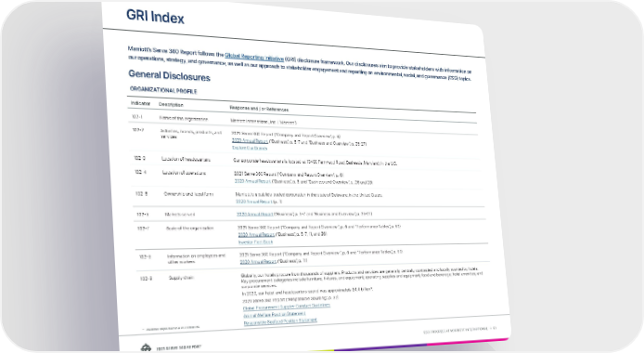Click the Organizational Profile subheading
Viewport: 644px width, 353px height.
(163, 90)
